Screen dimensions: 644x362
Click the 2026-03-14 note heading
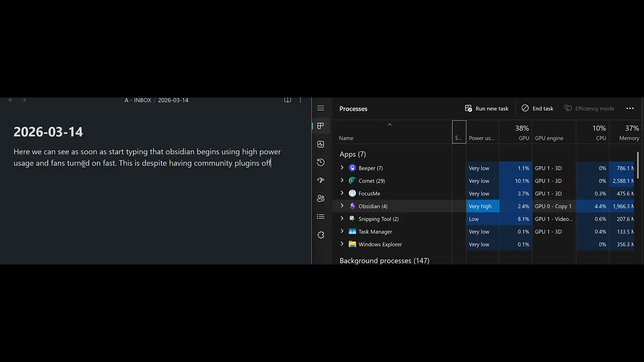click(x=48, y=132)
